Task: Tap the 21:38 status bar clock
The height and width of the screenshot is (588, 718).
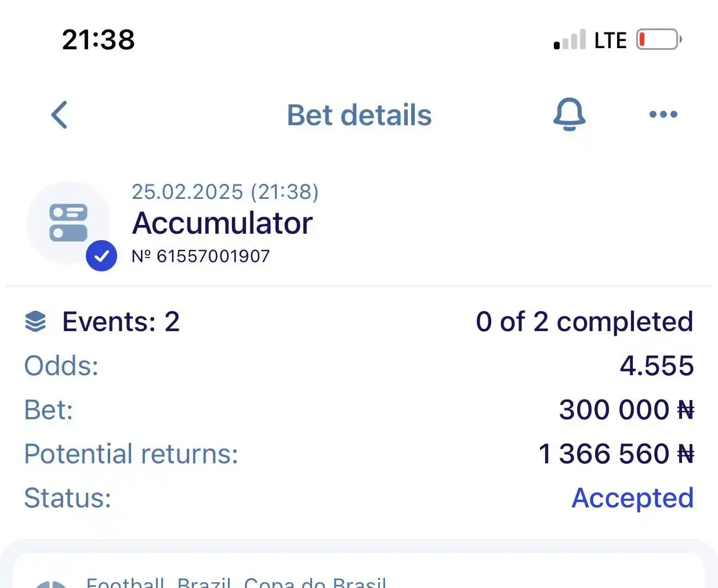Action: 98,40
